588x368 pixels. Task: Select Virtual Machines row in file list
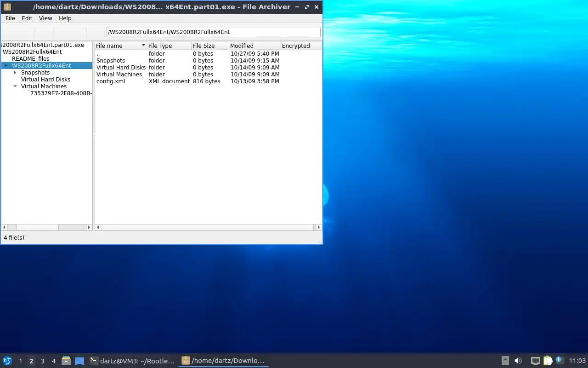pyautogui.click(x=208, y=75)
